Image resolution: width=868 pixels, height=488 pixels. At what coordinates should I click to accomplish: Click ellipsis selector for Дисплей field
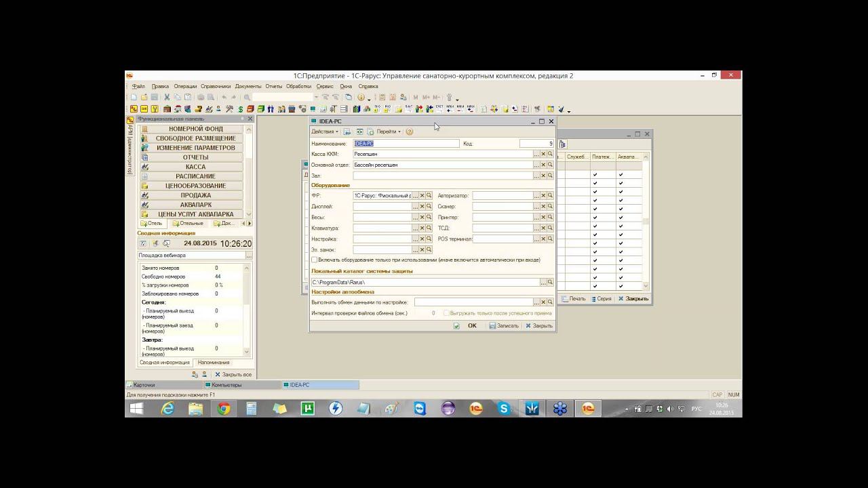point(415,206)
